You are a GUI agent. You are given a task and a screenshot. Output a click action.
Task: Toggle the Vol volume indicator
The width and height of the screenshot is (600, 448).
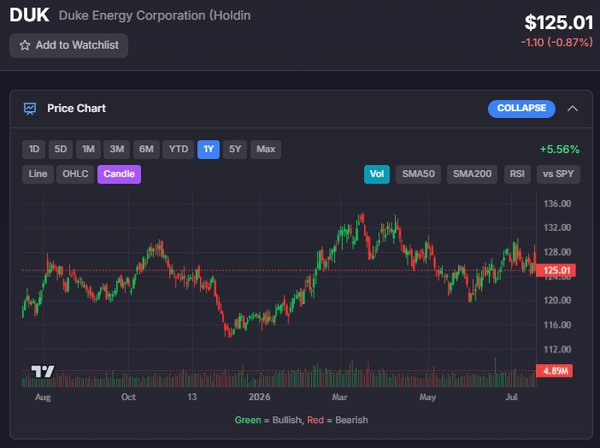pyautogui.click(x=377, y=174)
